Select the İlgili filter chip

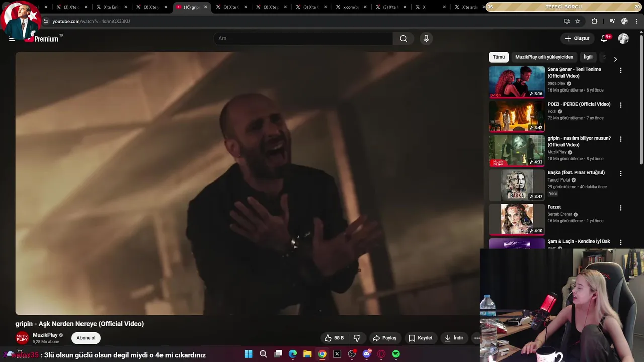[x=588, y=57]
